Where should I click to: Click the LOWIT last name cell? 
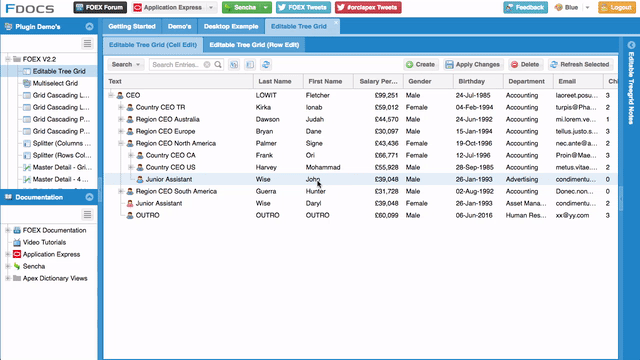pos(278,96)
